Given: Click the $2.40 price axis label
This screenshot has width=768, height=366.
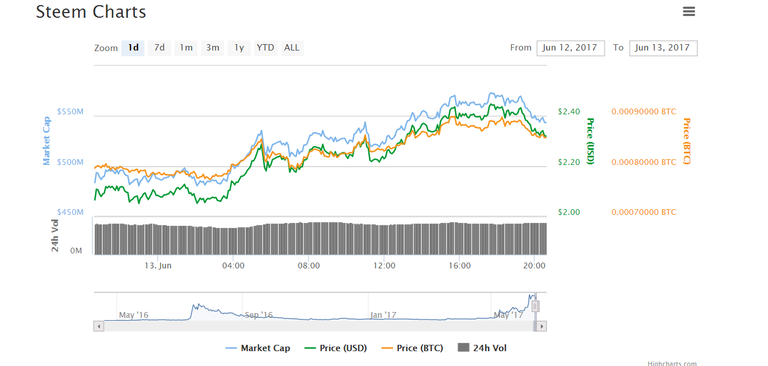Looking at the screenshot, I should pyautogui.click(x=569, y=112).
